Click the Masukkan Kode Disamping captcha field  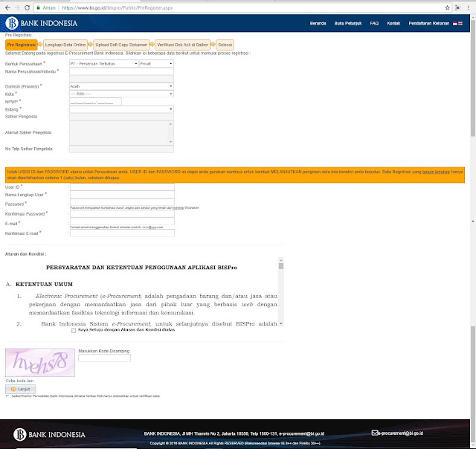click(x=104, y=358)
